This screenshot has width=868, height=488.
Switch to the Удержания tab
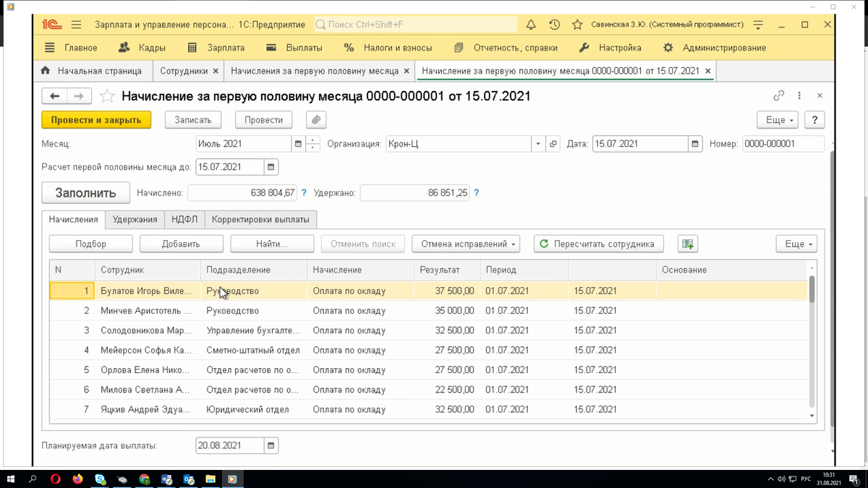coord(135,219)
